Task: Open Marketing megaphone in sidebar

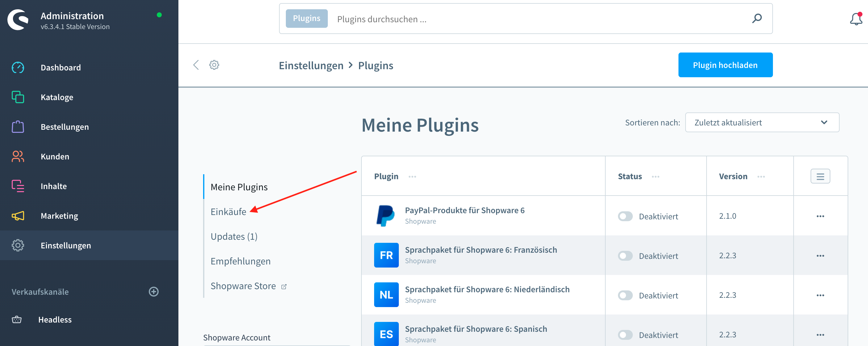Action: (x=18, y=216)
